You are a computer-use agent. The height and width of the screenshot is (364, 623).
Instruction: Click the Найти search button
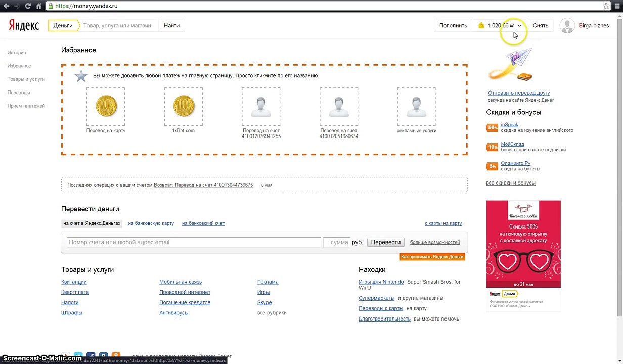pos(171,25)
